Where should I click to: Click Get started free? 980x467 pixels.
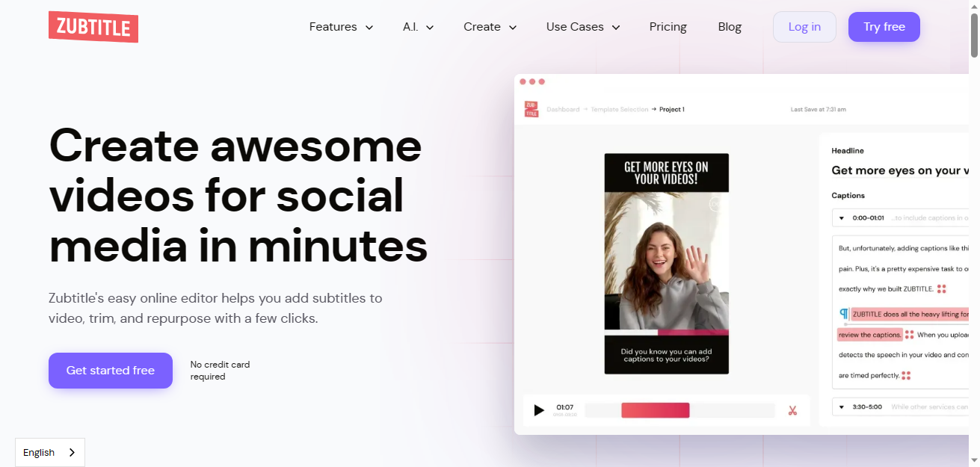point(111,371)
